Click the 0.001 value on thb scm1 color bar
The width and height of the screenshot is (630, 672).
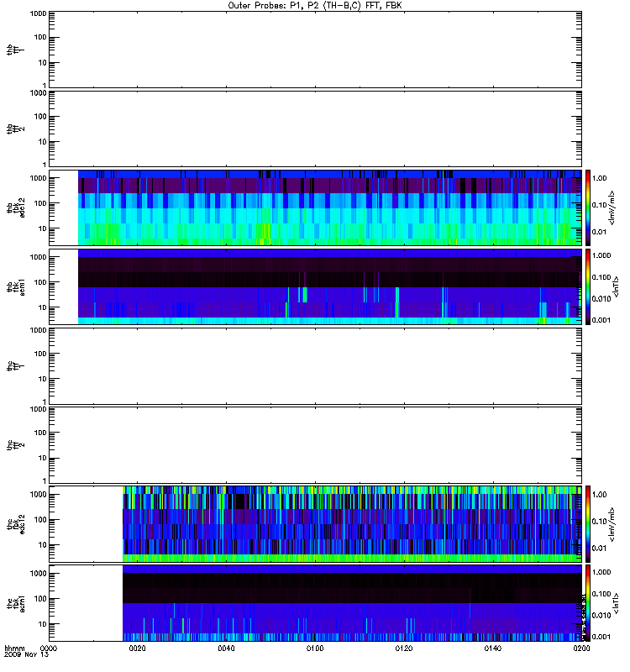pyautogui.click(x=601, y=320)
